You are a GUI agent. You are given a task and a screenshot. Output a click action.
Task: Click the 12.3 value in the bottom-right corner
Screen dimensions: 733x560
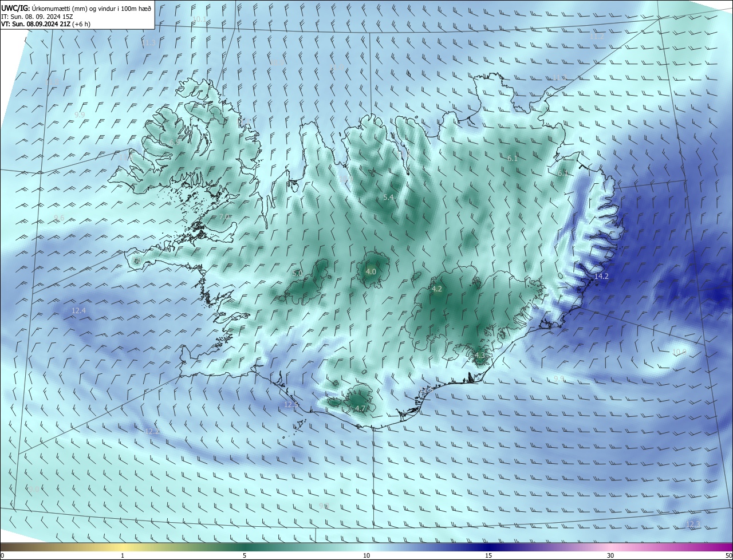(693, 524)
